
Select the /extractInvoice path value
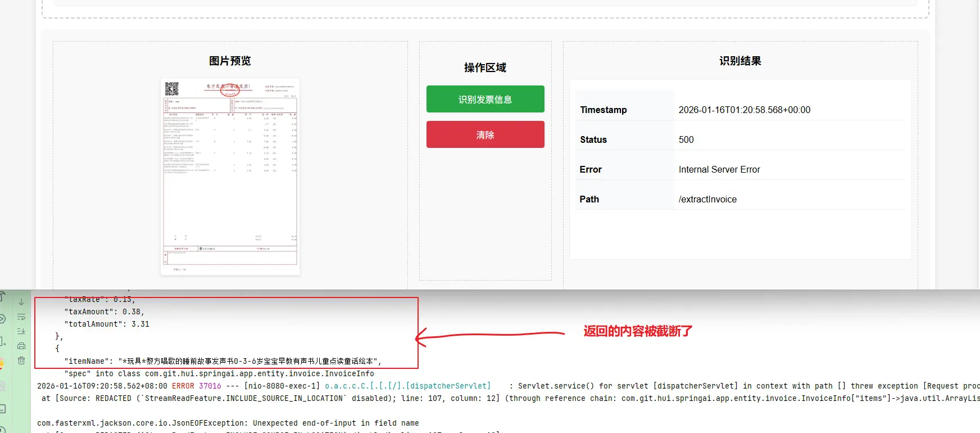[x=707, y=199]
